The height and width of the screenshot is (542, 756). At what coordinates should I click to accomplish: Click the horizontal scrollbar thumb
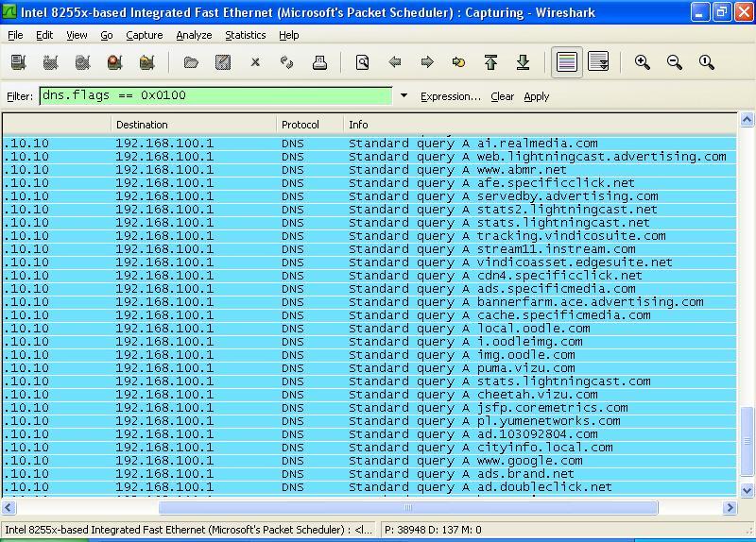[x=408, y=507]
